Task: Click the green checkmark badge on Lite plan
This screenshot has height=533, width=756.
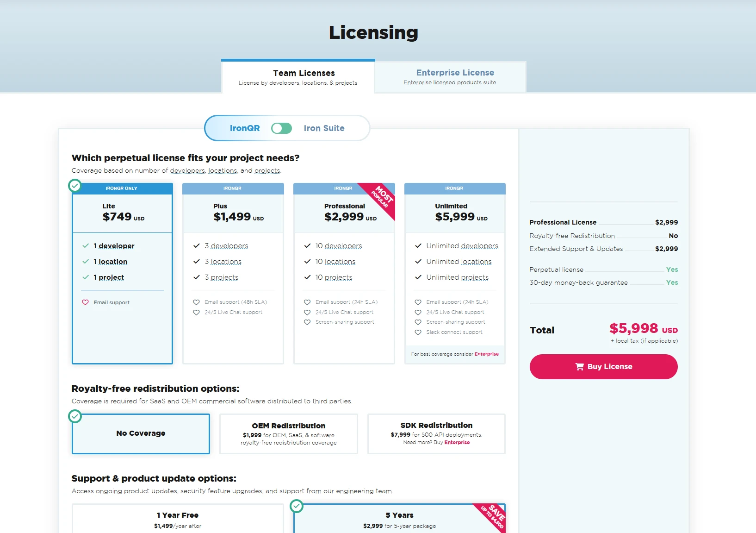Action: point(74,186)
